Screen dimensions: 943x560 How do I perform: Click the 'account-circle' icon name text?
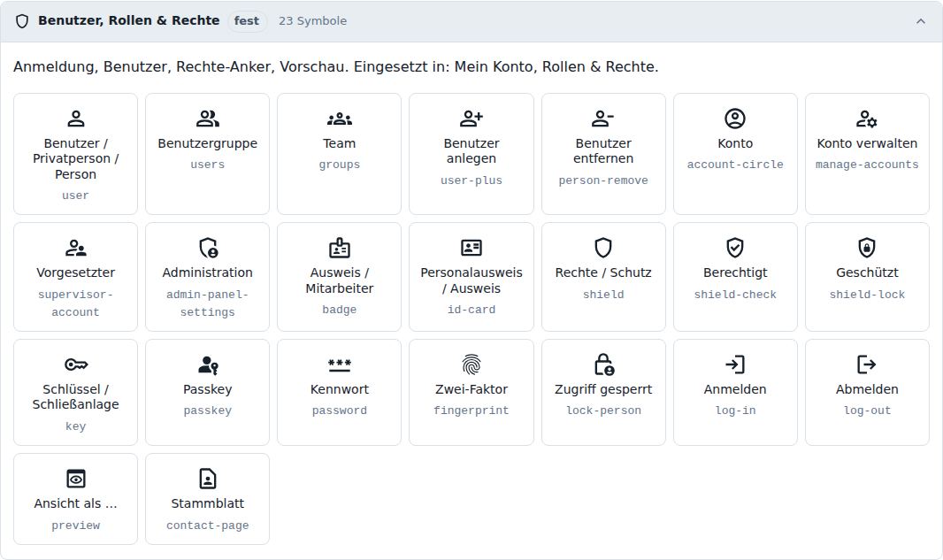735,165
